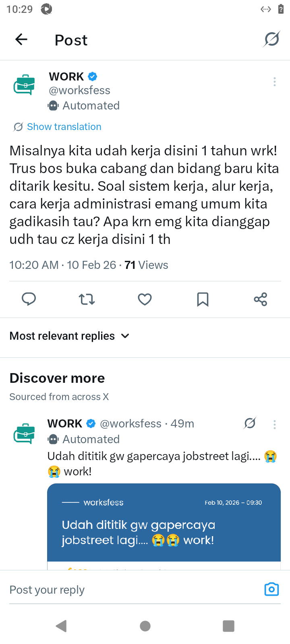Image resolution: width=290 pixels, height=644 pixels.
Task: Tap the back arrow in header
Action: click(21, 39)
